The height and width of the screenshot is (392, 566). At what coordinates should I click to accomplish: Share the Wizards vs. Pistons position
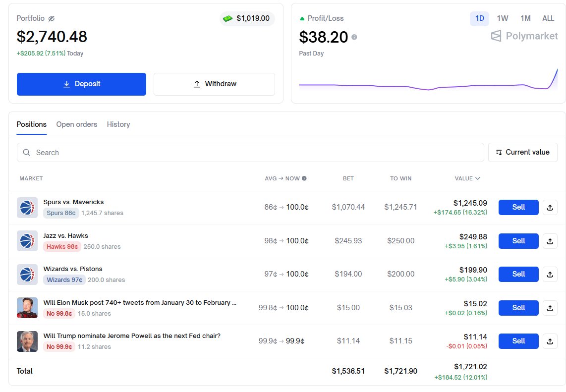tap(550, 275)
